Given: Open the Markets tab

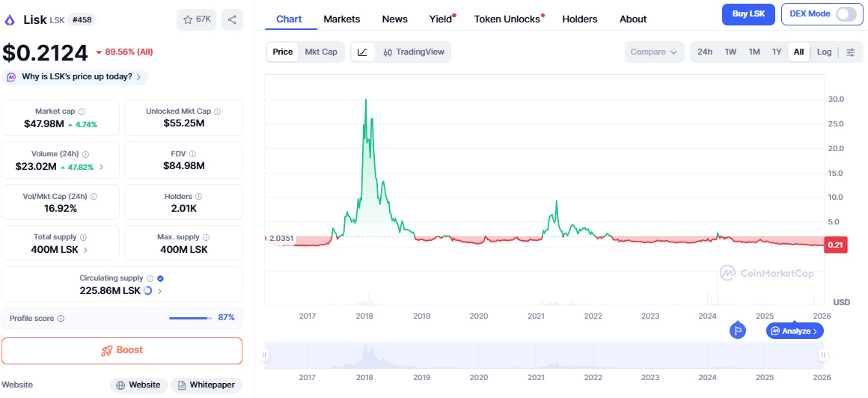Looking at the screenshot, I should click(341, 19).
